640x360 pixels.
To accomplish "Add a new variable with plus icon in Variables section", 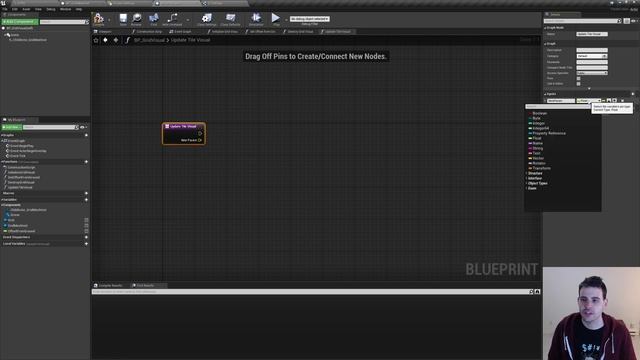I will tap(86, 200).
